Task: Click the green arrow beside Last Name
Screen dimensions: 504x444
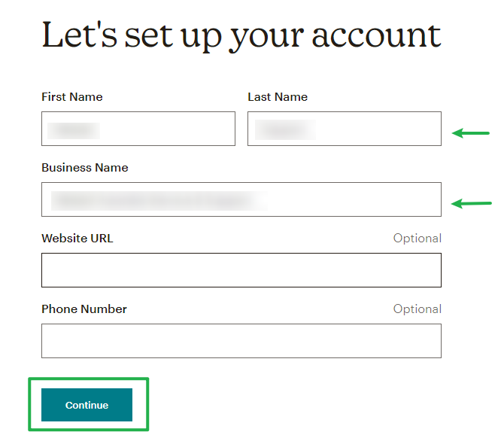Action: 471,132
